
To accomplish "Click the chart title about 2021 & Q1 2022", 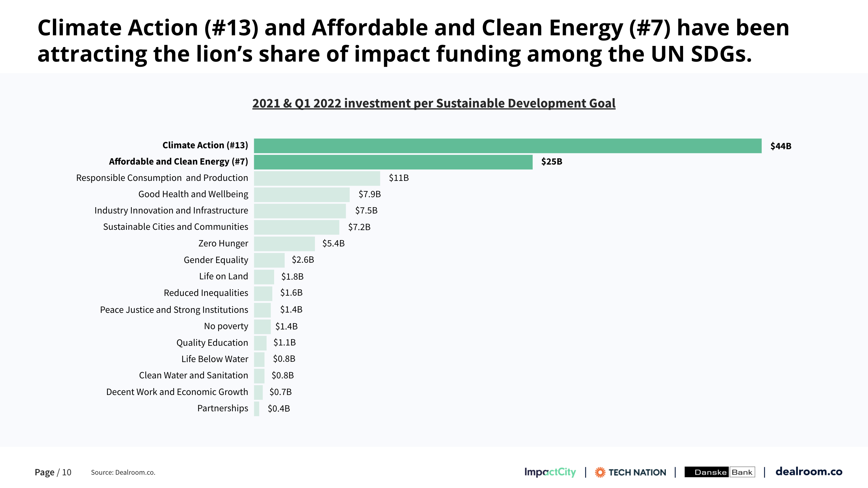I will click(434, 103).
